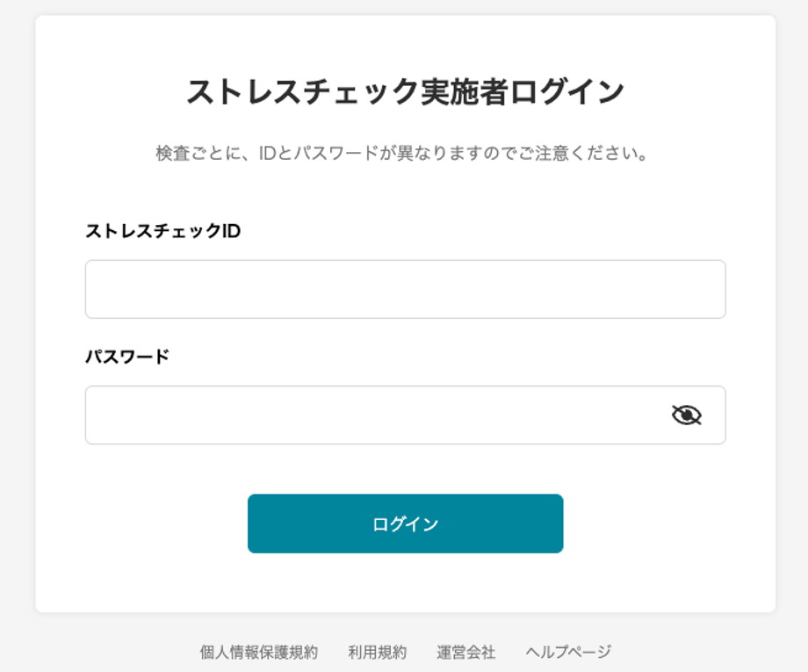Open the 個人情報保護規約 link

(258, 652)
